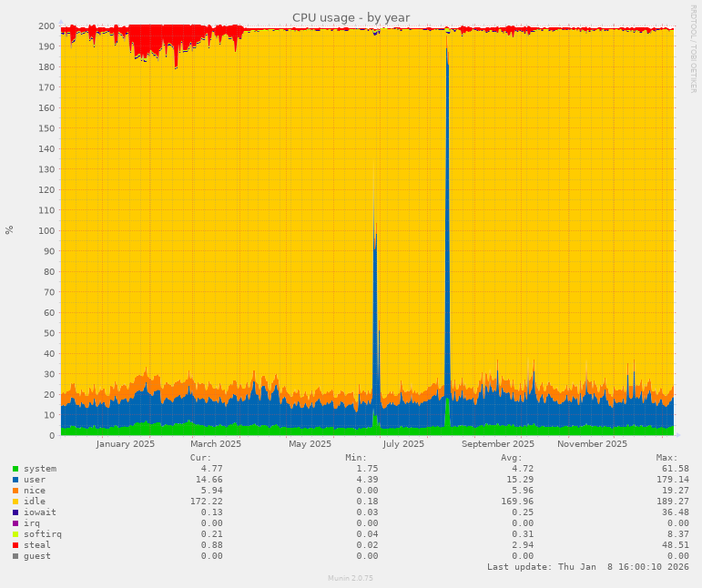Click user minimum value 4.39
Screen dimensions: 702x588
tap(367, 480)
